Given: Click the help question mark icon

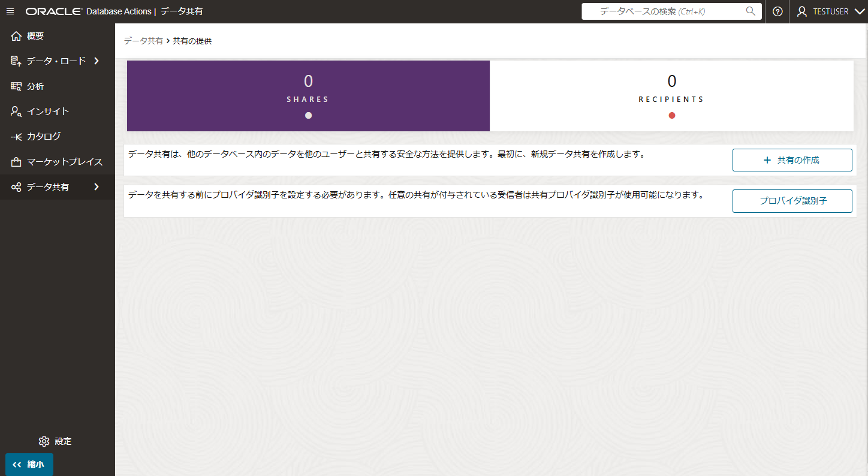Looking at the screenshot, I should [777, 11].
